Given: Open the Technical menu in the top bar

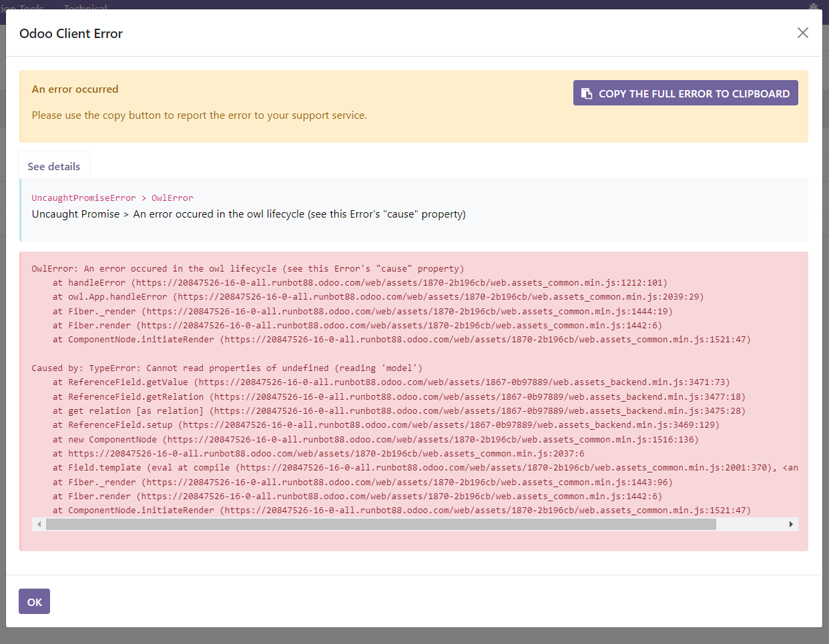Looking at the screenshot, I should tap(85, 9).
